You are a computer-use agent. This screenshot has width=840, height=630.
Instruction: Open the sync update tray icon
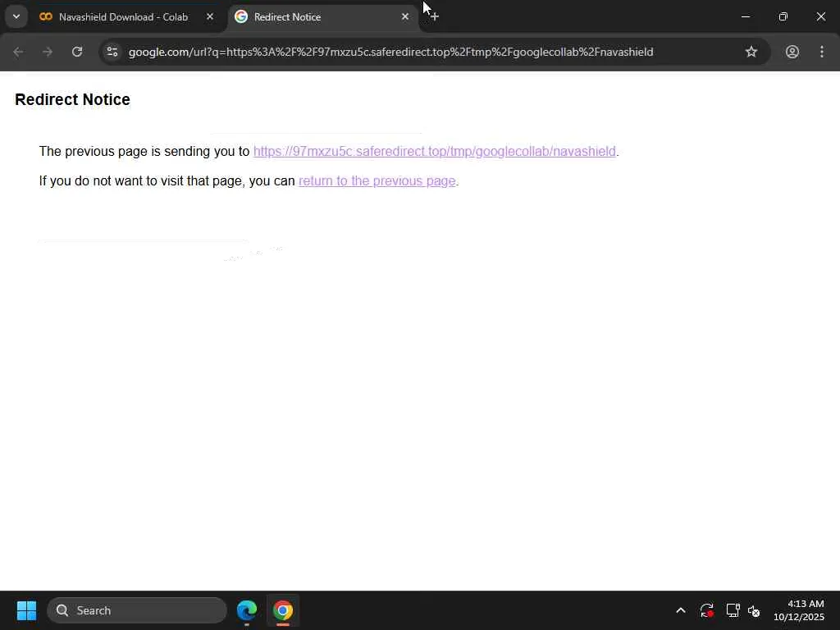coord(706,610)
